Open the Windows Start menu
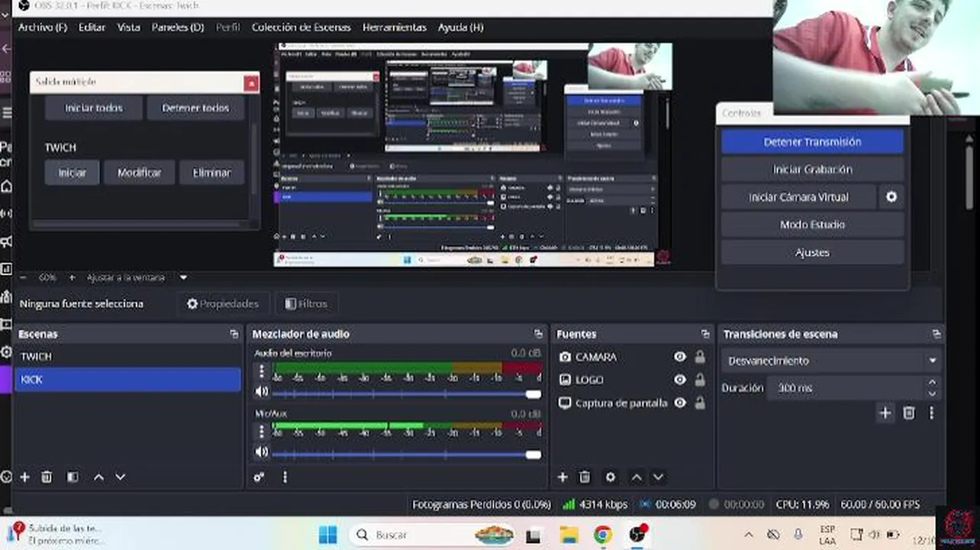This screenshot has height=550, width=980. (327, 535)
